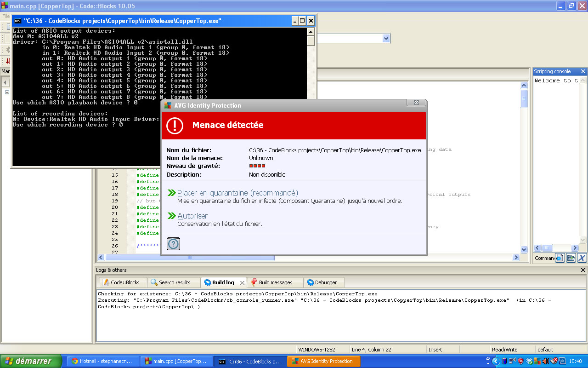This screenshot has width=588, height=368.
Task: Open AVG tray icon
Action: (x=537, y=361)
